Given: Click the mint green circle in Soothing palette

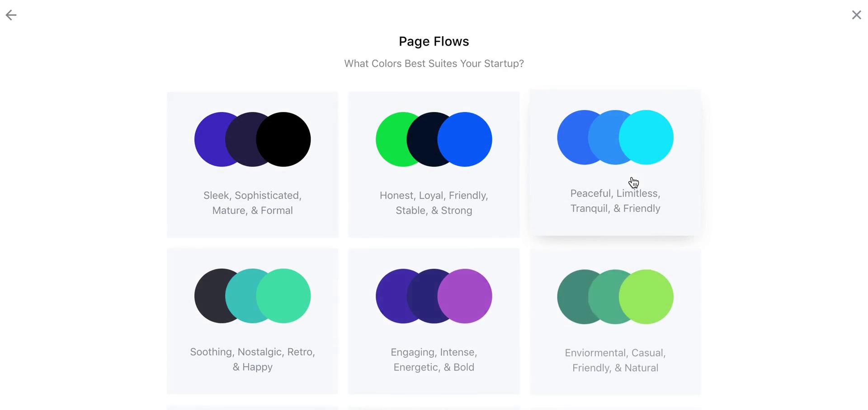Looking at the screenshot, I should 283,296.
